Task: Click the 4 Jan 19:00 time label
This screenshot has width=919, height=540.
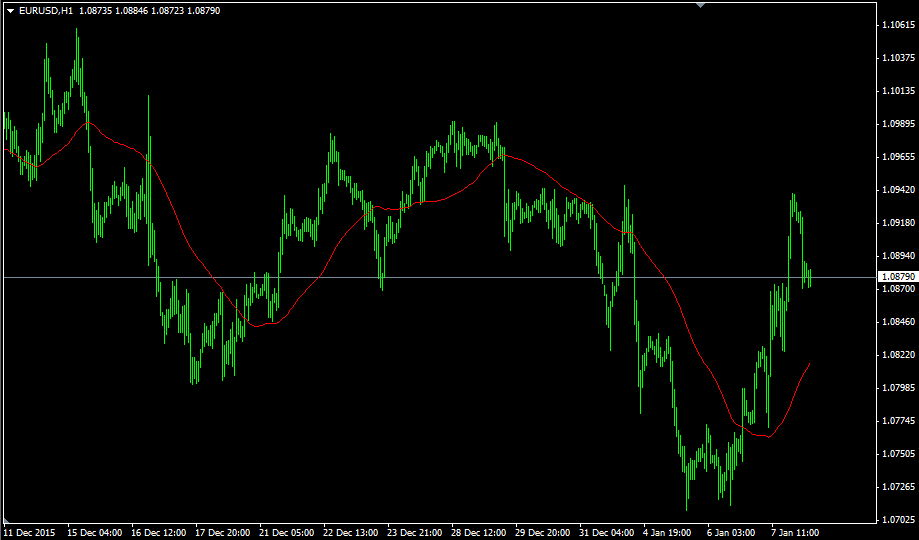Action: pyautogui.click(x=669, y=532)
